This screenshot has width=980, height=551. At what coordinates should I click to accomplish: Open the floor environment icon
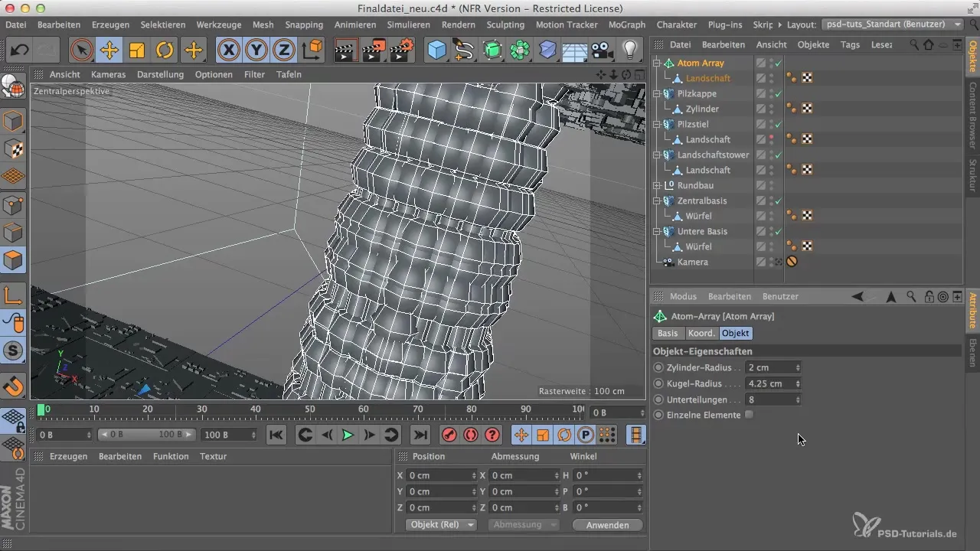(574, 51)
